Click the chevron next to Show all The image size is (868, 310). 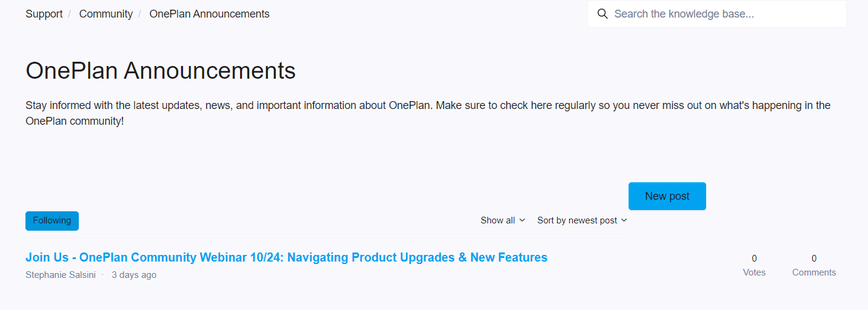522,220
